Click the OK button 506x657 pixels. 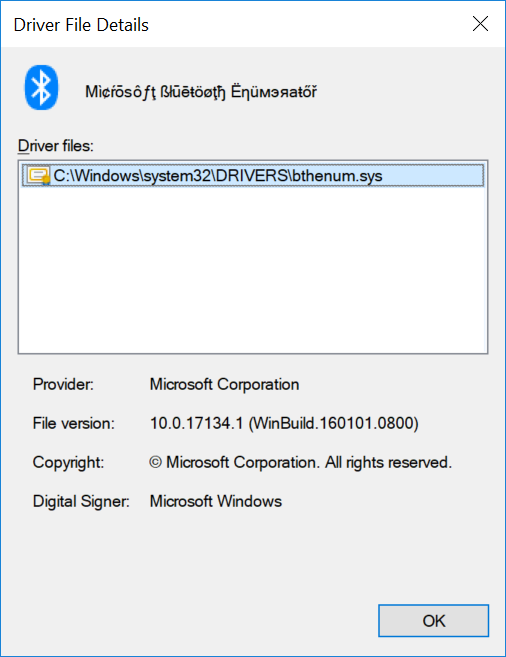click(x=434, y=621)
